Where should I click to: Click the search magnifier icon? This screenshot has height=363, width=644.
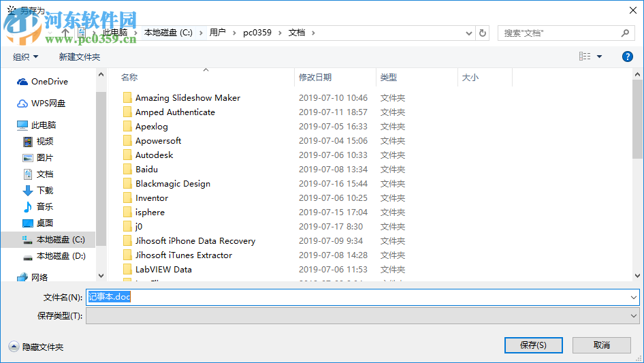pos(625,33)
